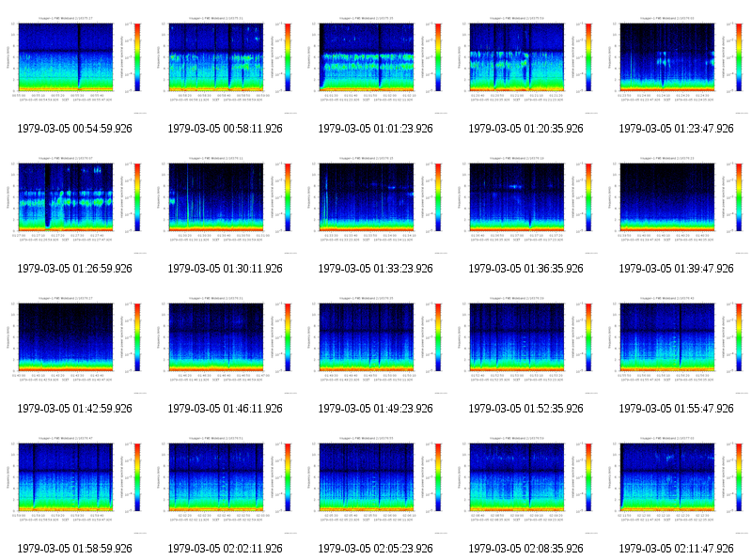
Task: Open spectrogram thumbnail for 02:05:23.926
Action: (x=375, y=484)
